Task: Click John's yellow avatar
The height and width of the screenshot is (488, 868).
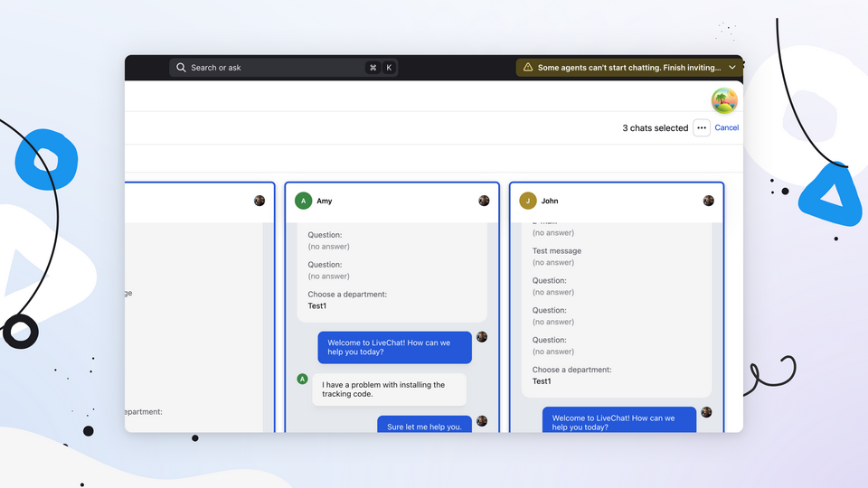Action: (x=527, y=201)
